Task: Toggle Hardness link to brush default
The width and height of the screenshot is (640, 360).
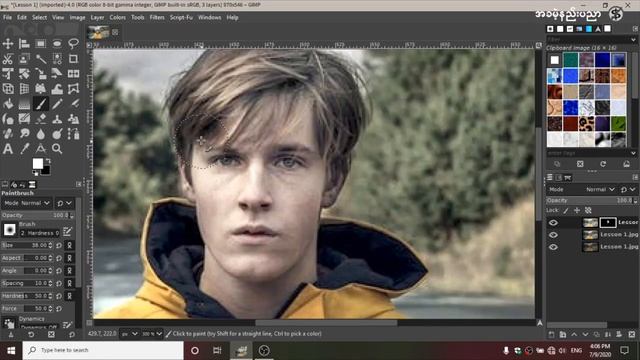Action: point(69,296)
